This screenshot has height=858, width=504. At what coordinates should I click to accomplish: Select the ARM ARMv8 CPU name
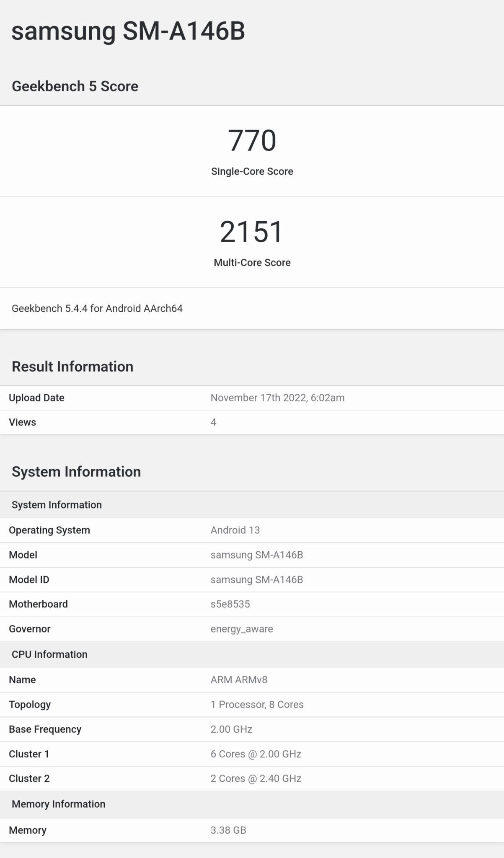point(239,680)
